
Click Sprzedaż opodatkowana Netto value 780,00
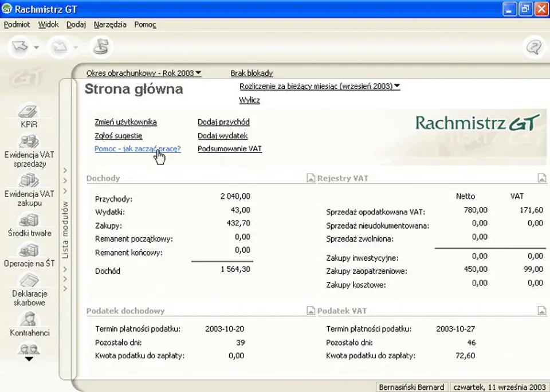(476, 210)
